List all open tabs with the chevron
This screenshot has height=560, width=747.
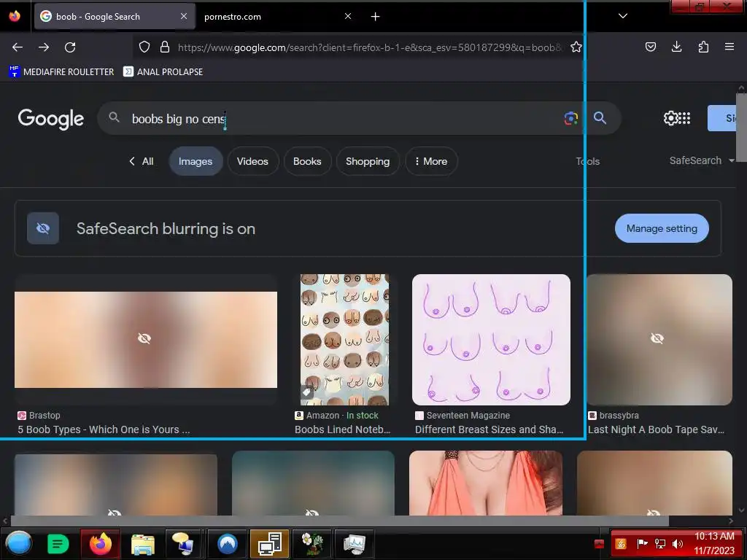623,16
